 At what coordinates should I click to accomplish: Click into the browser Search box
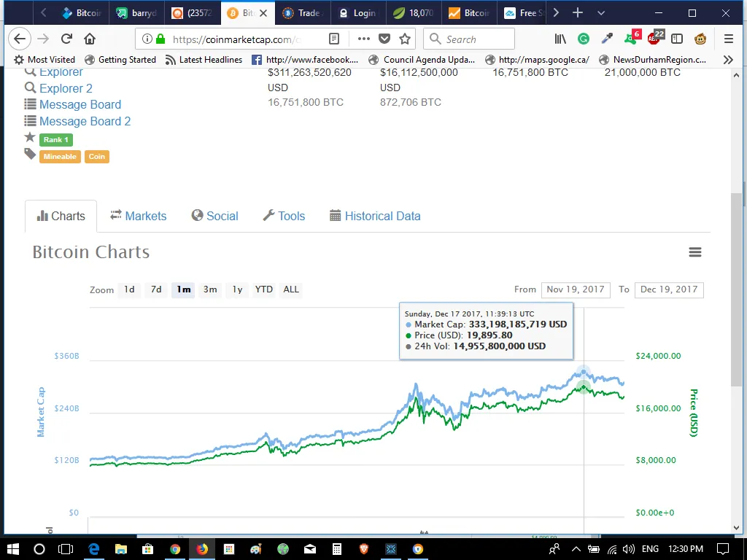click(x=469, y=39)
